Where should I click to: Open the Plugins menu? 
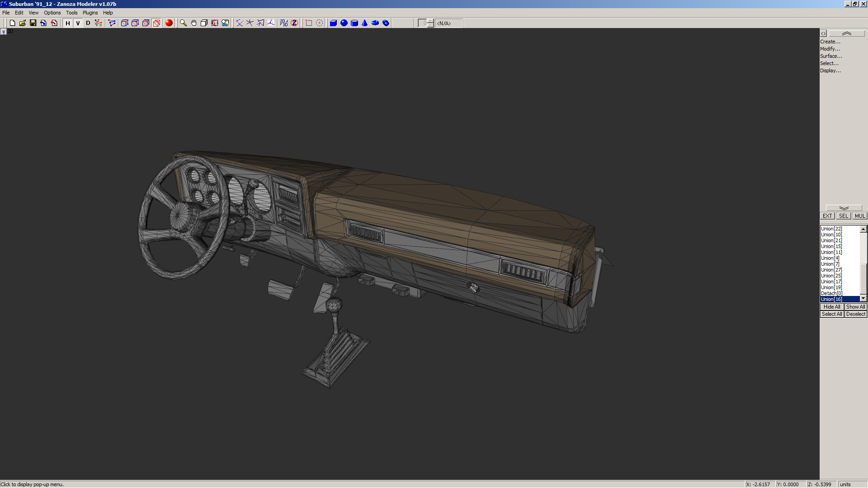(x=90, y=13)
